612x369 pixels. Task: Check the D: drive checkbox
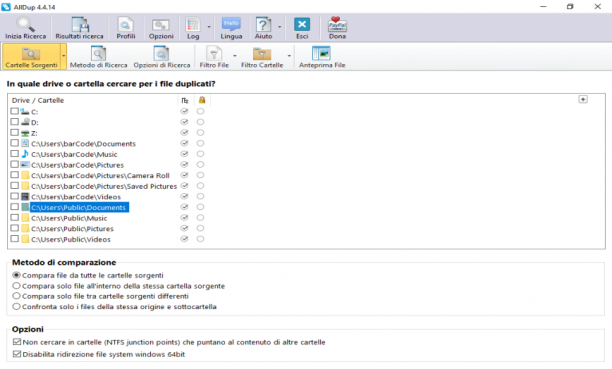coord(15,122)
